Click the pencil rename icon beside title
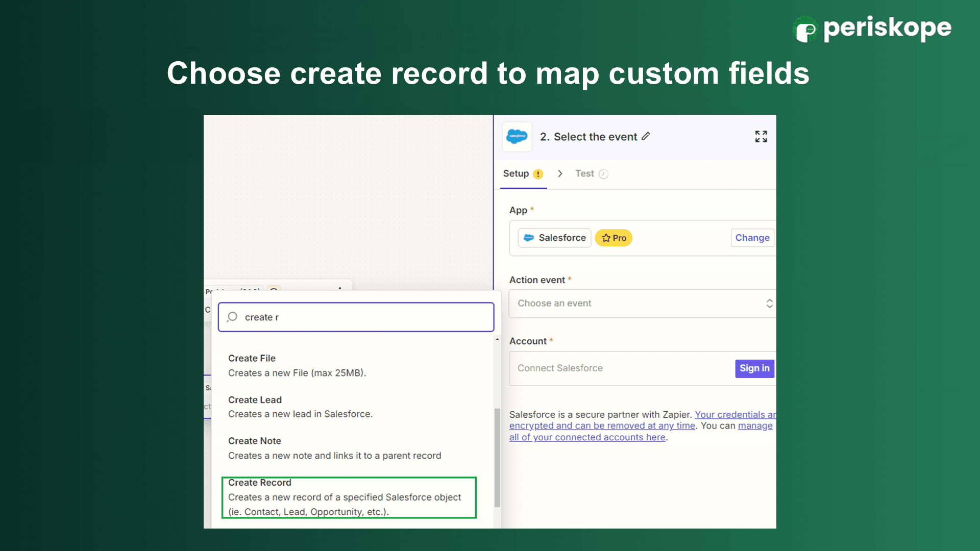 (x=646, y=136)
